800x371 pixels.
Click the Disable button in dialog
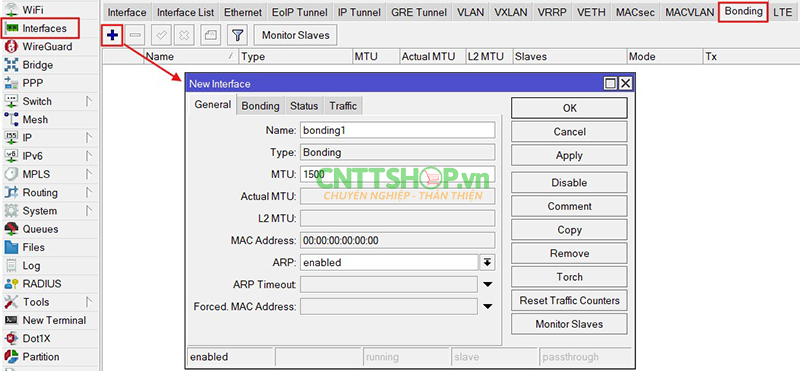pos(569,183)
